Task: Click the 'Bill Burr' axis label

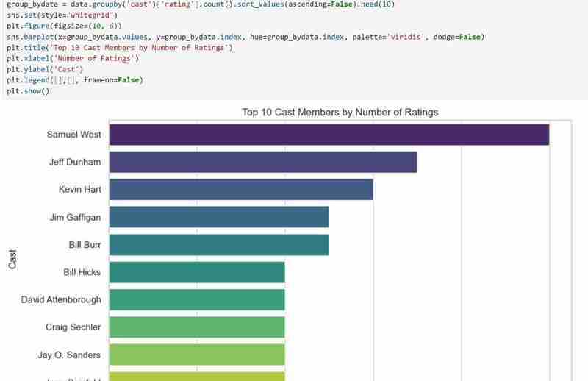Action: click(x=85, y=245)
